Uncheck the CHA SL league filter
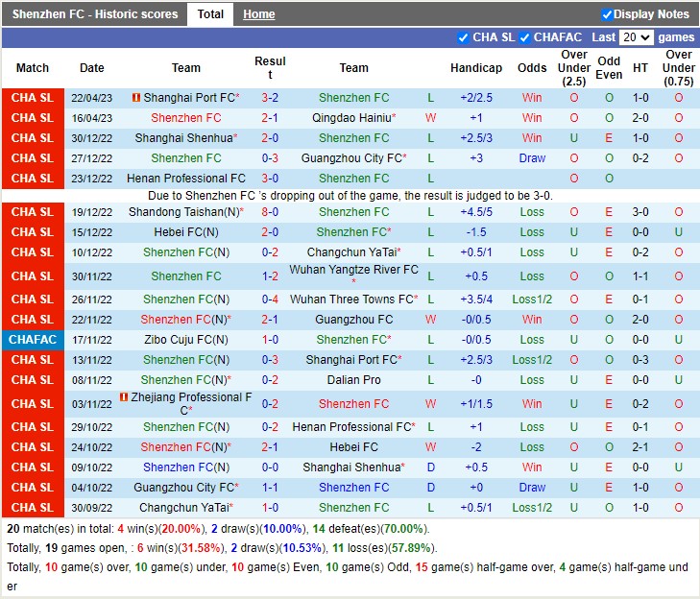The image size is (700, 599). [464, 37]
